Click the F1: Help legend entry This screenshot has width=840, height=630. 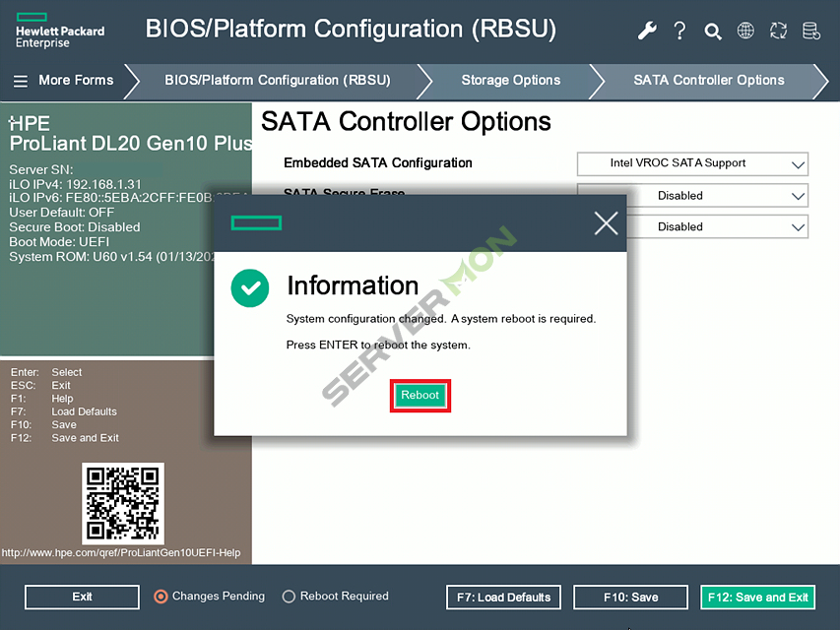[41, 399]
